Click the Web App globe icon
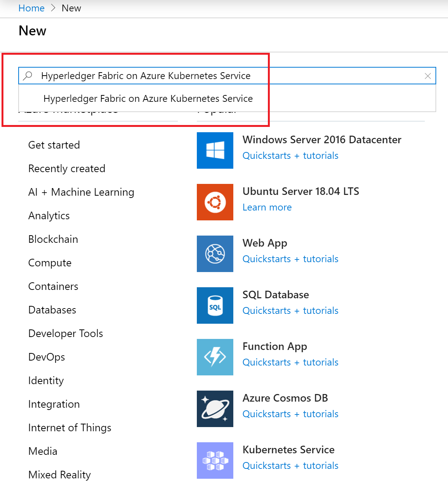 click(215, 254)
